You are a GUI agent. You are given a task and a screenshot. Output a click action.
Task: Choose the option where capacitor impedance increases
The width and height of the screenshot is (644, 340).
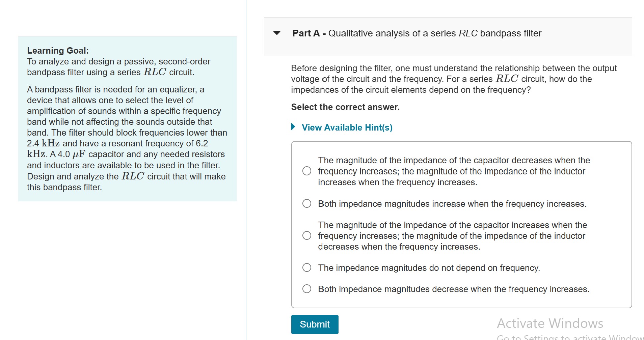306,235
